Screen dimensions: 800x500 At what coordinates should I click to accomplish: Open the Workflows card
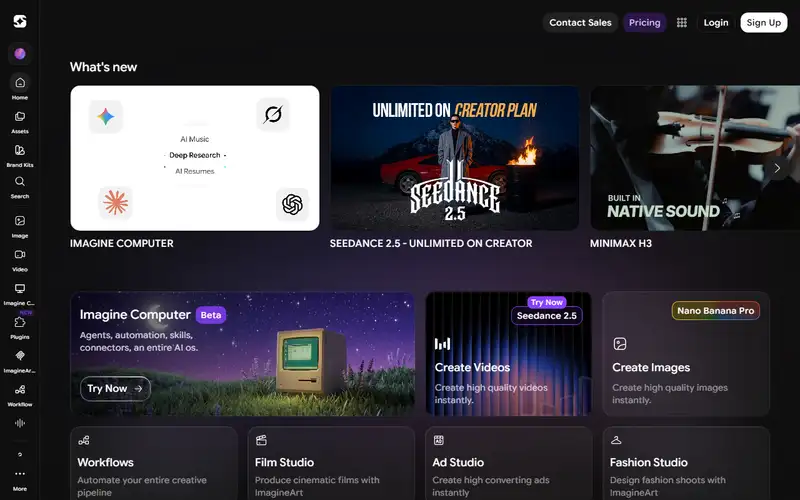[x=154, y=463]
